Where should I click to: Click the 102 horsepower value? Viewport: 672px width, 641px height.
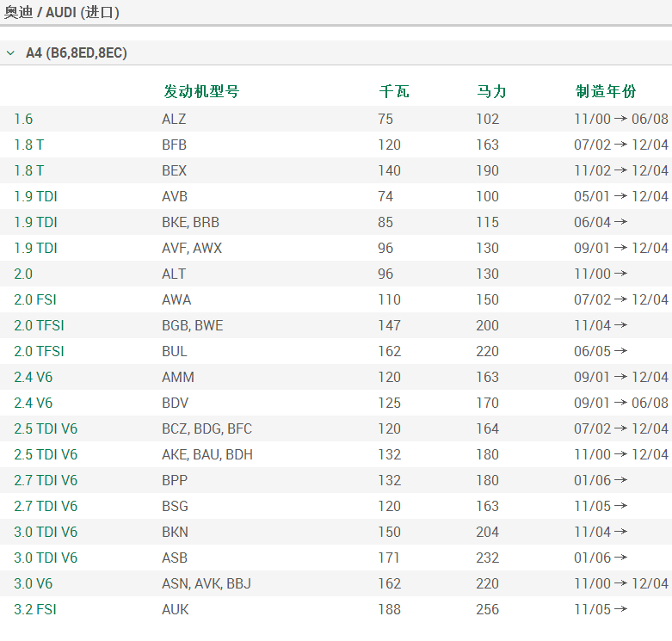[x=488, y=119]
